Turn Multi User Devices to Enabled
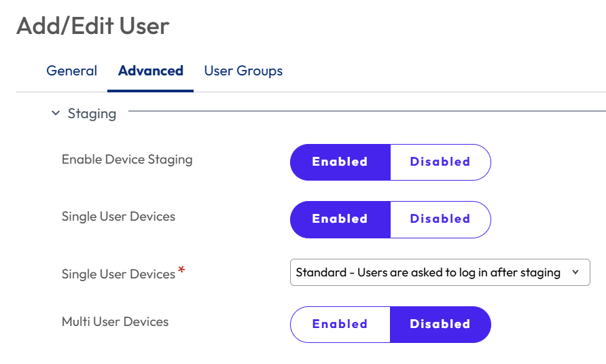The image size is (606, 364). [x=340, y=324]
